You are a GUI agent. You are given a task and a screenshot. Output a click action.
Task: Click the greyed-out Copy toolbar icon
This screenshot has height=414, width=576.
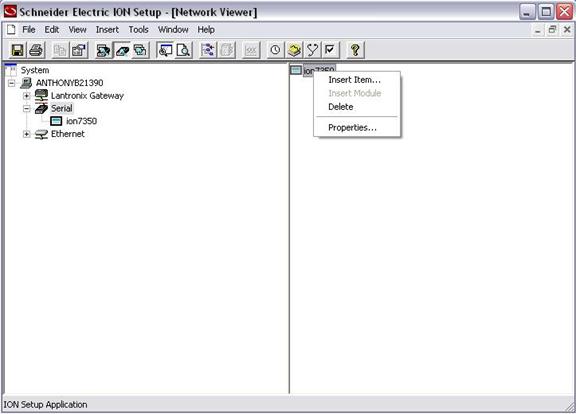point(60,50)
